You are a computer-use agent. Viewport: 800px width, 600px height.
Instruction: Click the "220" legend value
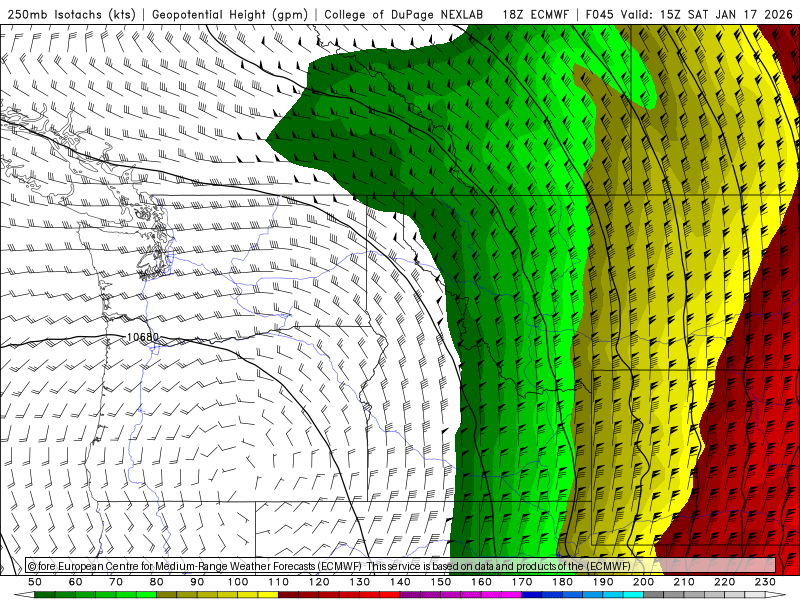pos(725,582)
